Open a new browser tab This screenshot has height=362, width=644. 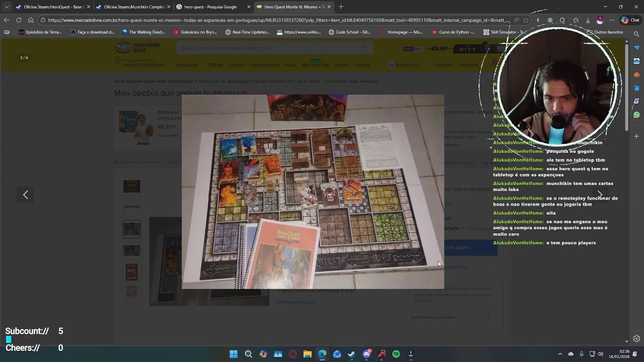341,7
